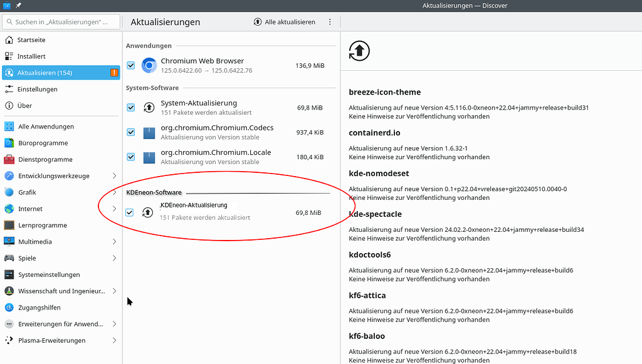Click the search field Suchen in Aktualisierungen
Viewport: 642px width, 364px height.
point(60,21)
